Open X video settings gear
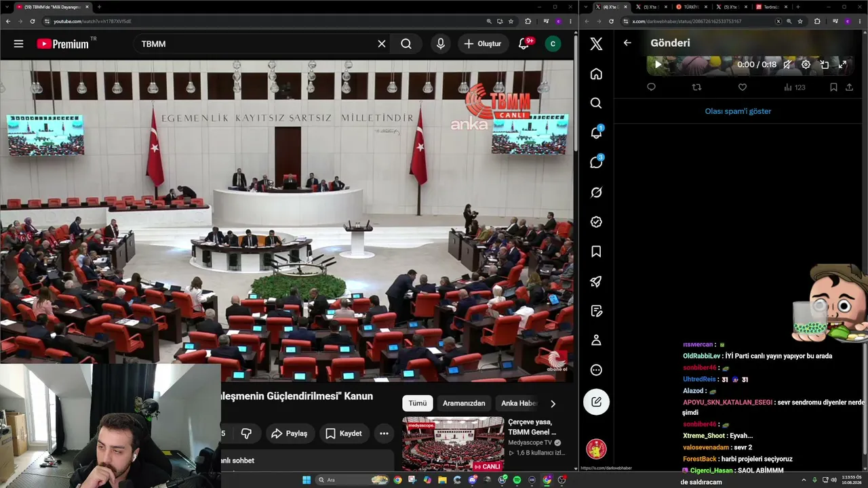The height and width of the screenshot is (488, 868). [x=806, y=65]
